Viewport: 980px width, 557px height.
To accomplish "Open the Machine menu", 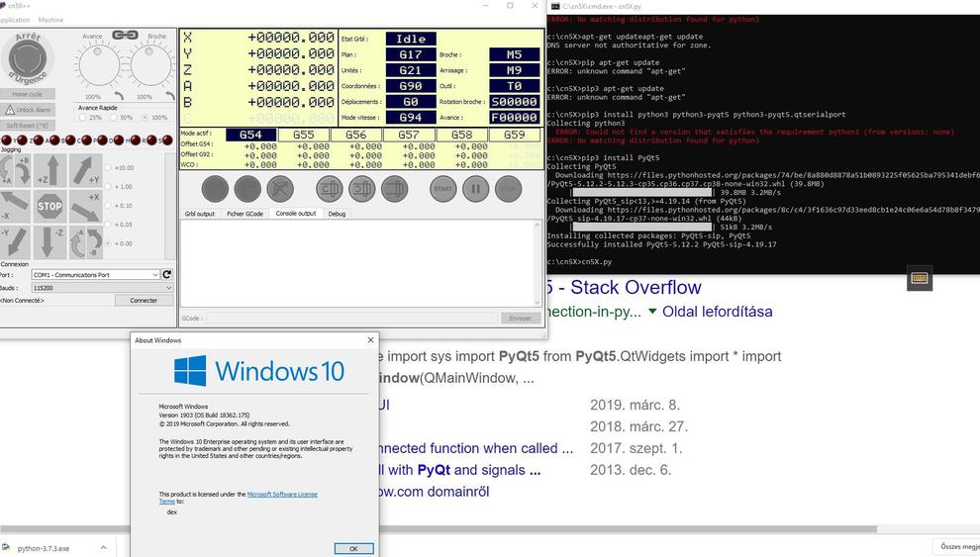I will 50,20.
